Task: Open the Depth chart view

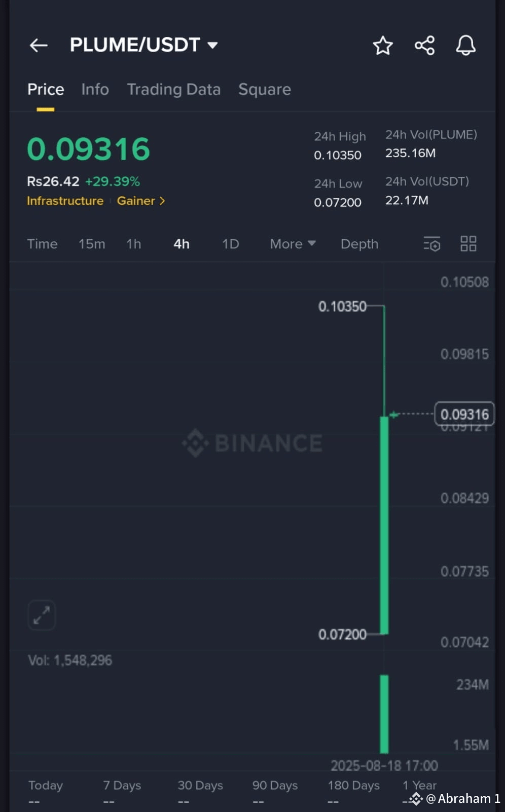Action: tap(359, 244)
